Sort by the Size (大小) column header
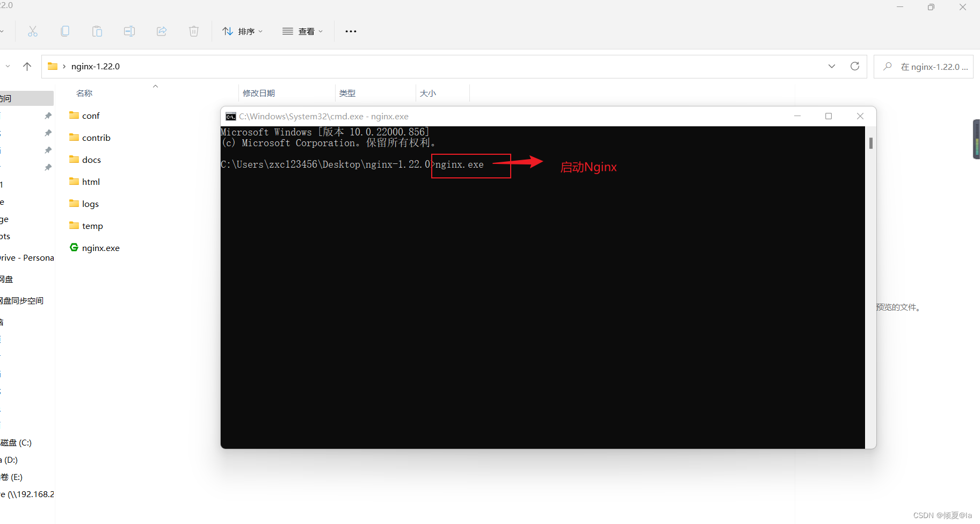The image size is (980, 524). 428,93
